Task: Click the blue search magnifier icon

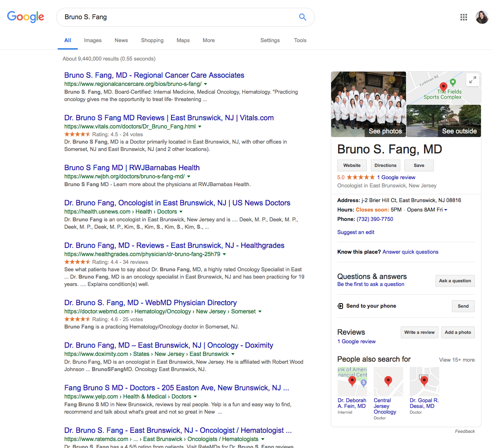Action: tap(302, 17)
